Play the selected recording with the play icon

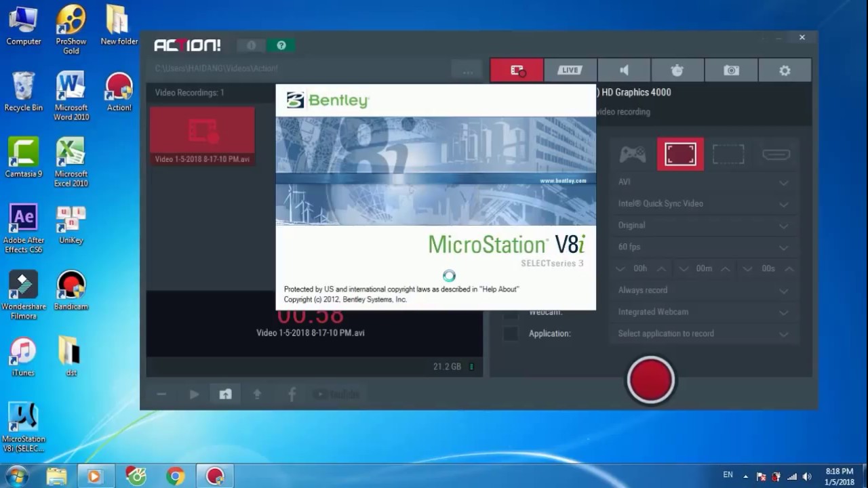[194, 394]
